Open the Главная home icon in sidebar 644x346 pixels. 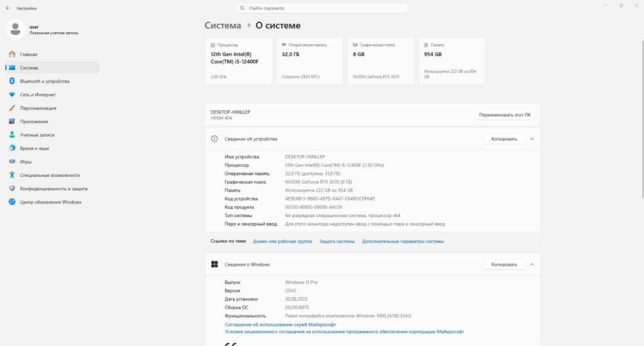(12, 54)
